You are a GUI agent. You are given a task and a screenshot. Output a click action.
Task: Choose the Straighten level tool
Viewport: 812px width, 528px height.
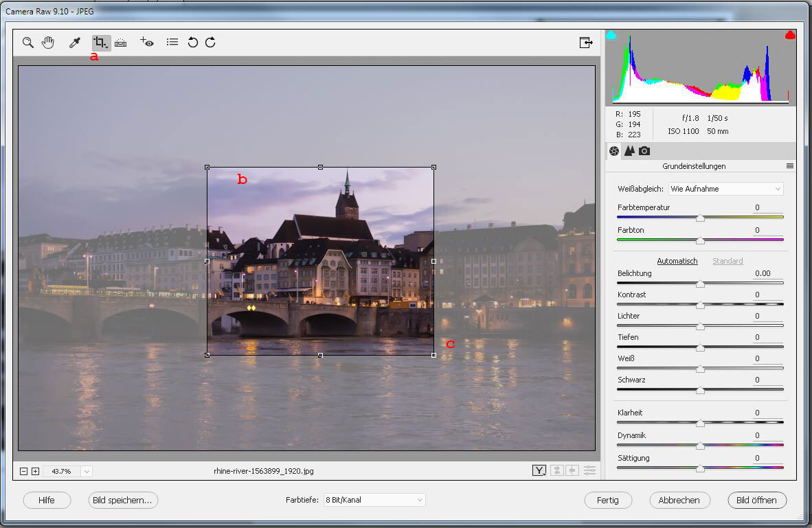[x=121, y=43]
